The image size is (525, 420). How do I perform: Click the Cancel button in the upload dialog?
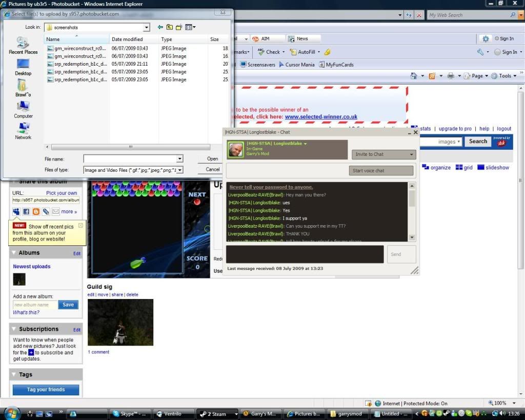coord(212,169)
